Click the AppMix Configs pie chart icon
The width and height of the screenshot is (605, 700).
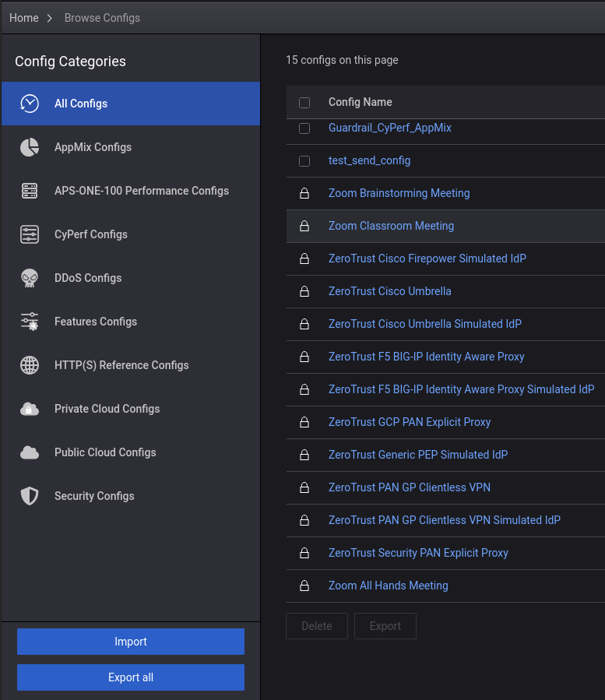click(x=30, y=147)
